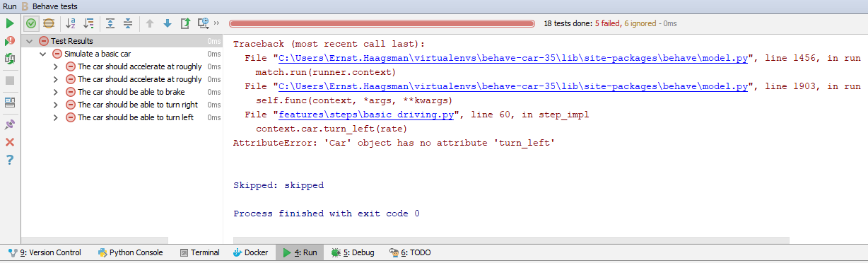Open model.py link on line 1903 trace
Viewport: 868px width, 263px height.
click(x=514, y=86)
